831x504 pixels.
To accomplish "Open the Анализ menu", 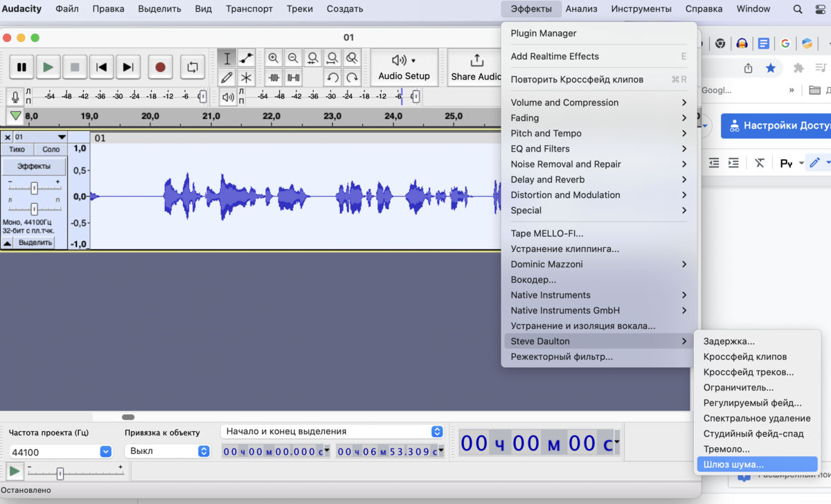I will (581, 9).
